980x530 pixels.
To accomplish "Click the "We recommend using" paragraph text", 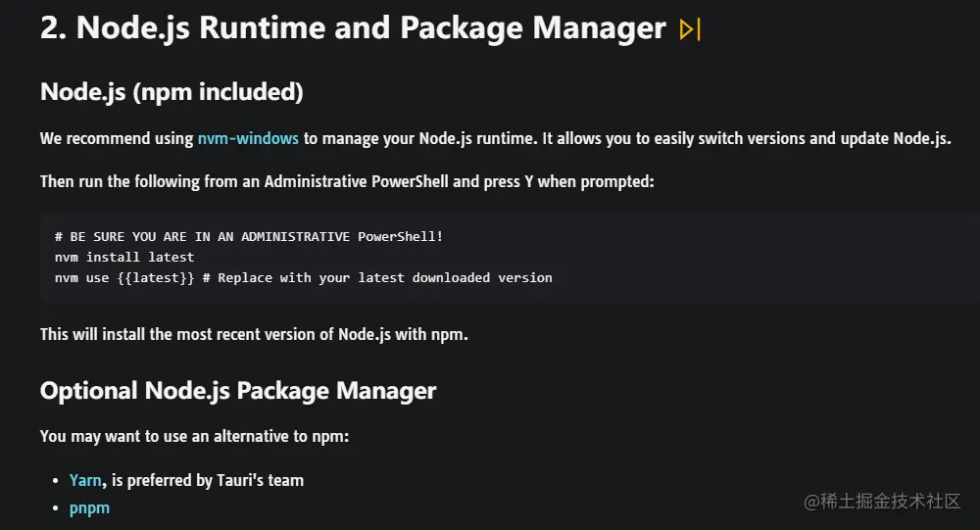I will (x=117, y=138).
